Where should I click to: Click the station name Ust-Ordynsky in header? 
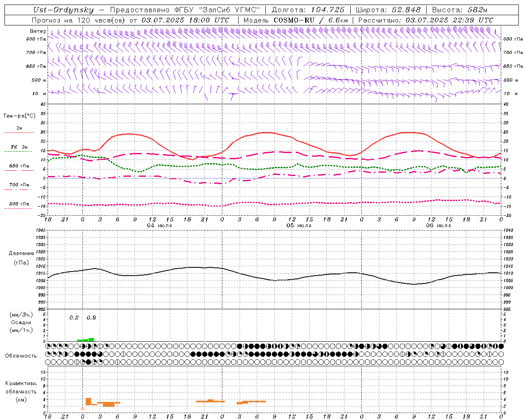[63, 10]
